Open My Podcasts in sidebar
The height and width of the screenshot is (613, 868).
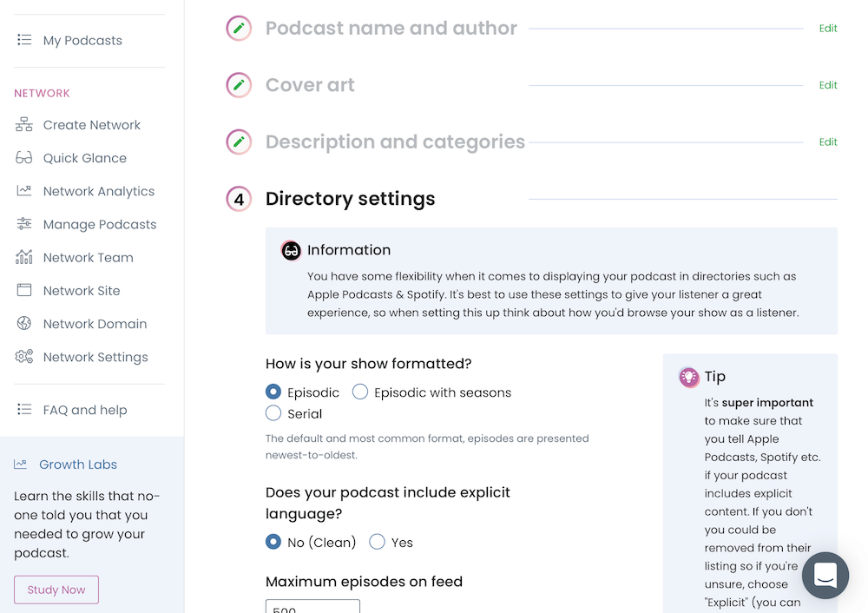pos(82,41)
